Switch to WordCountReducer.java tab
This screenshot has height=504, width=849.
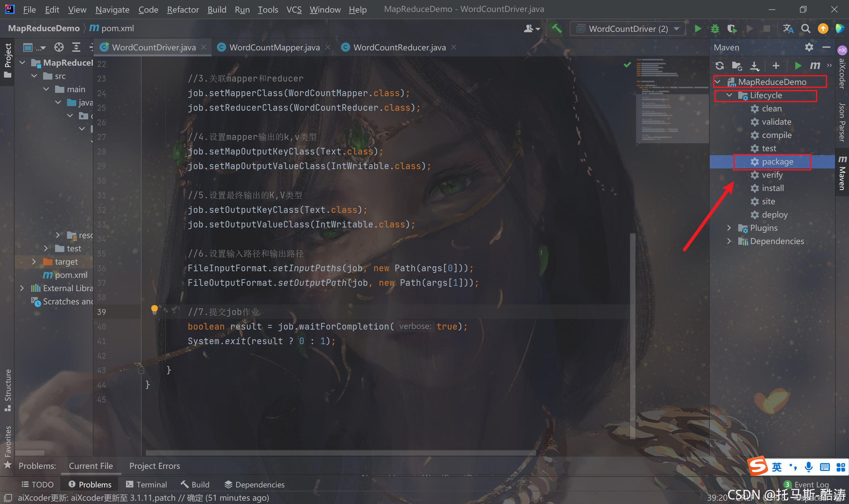[x=399, y=47]
